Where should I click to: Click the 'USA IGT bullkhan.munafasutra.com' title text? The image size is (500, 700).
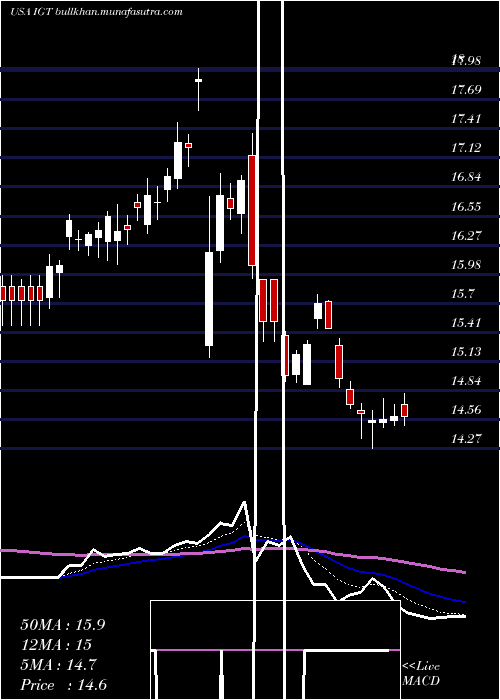click(x=96, y=12)
